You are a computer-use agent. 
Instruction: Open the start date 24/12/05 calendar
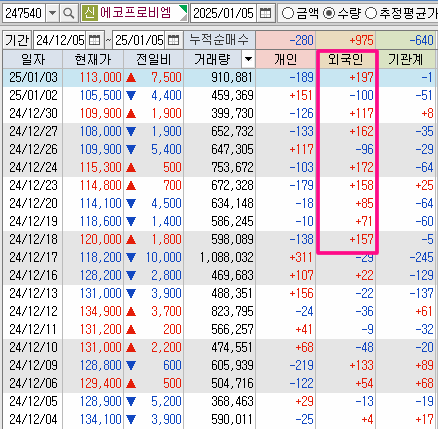tap(94, 40)
